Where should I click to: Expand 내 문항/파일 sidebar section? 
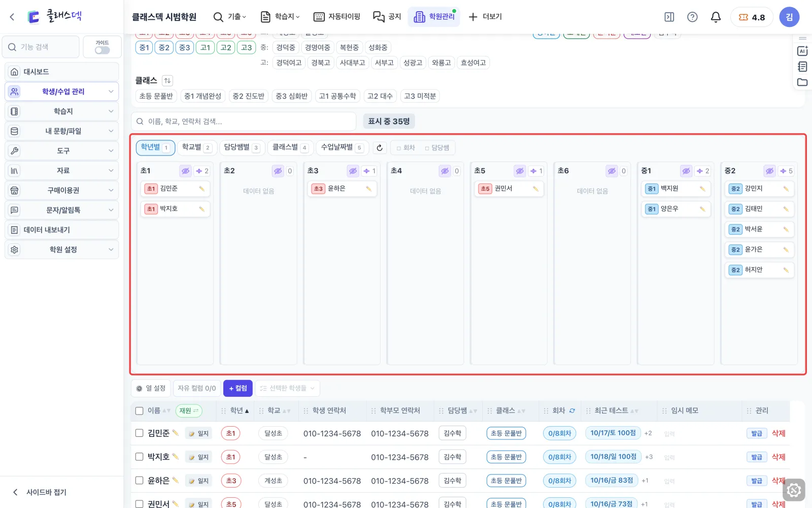[62, 131]
